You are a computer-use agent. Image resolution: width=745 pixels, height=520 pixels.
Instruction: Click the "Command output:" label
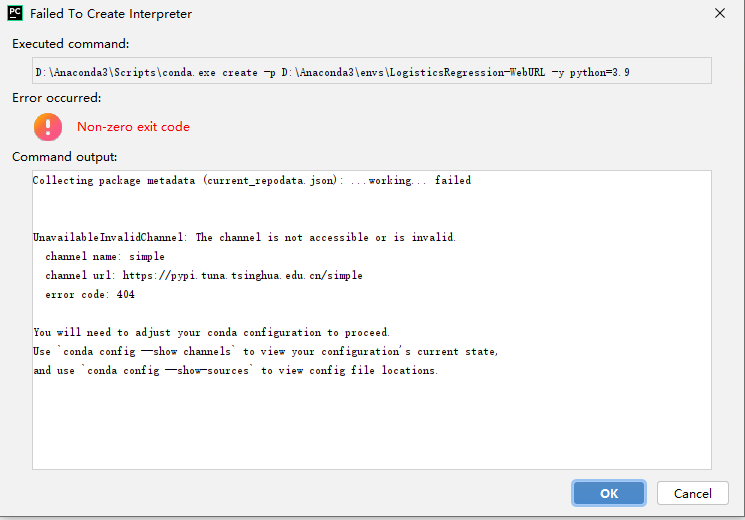click(65, 157)
